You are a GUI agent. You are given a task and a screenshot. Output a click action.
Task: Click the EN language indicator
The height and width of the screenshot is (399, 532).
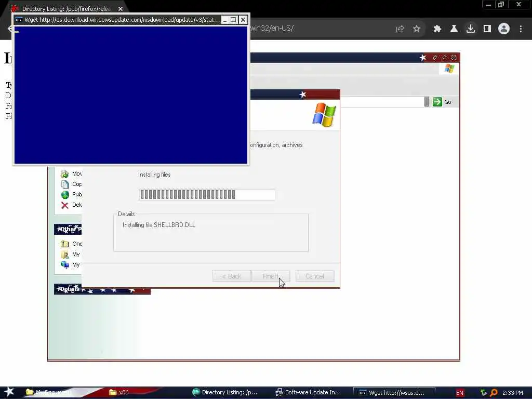tap(460, 393)
